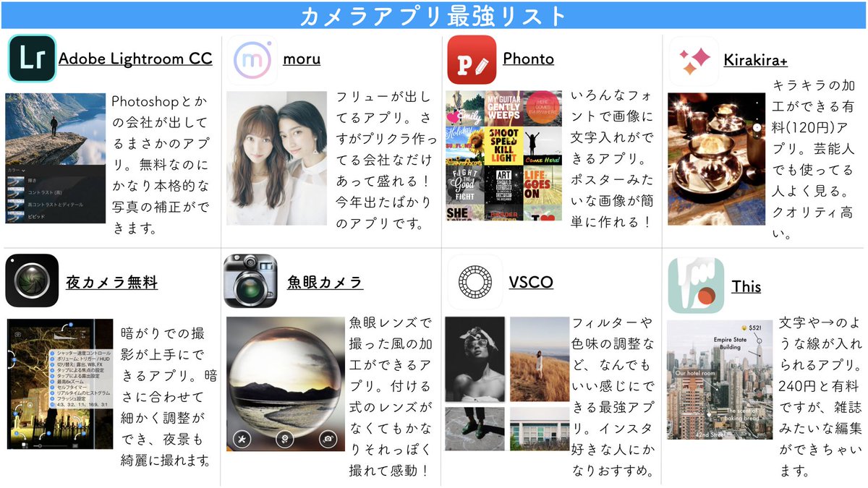
Task: Click the VSCO black-and-white portrait photo
Action: (x=475, y=359)
